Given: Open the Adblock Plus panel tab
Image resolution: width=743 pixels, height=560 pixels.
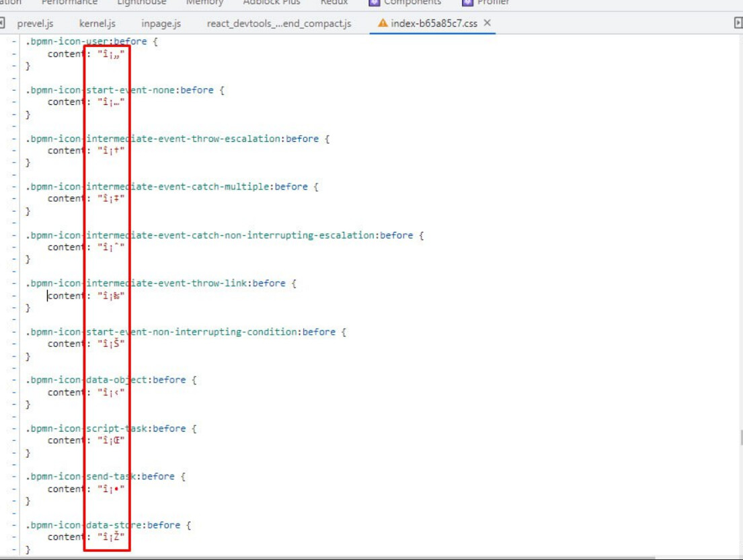Looking at the screenshot, I should click(272, 3).
